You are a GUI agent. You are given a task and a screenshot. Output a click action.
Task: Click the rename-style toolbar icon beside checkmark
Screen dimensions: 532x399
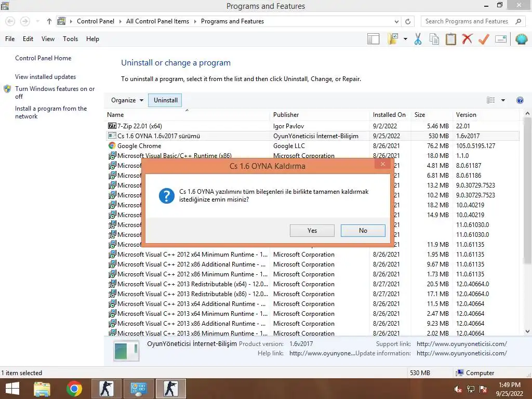pyautogui.click(x=501, y=39)
